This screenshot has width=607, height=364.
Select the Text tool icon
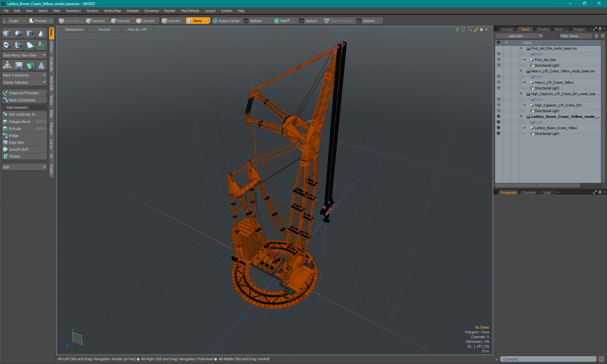[x=41, y=45]
